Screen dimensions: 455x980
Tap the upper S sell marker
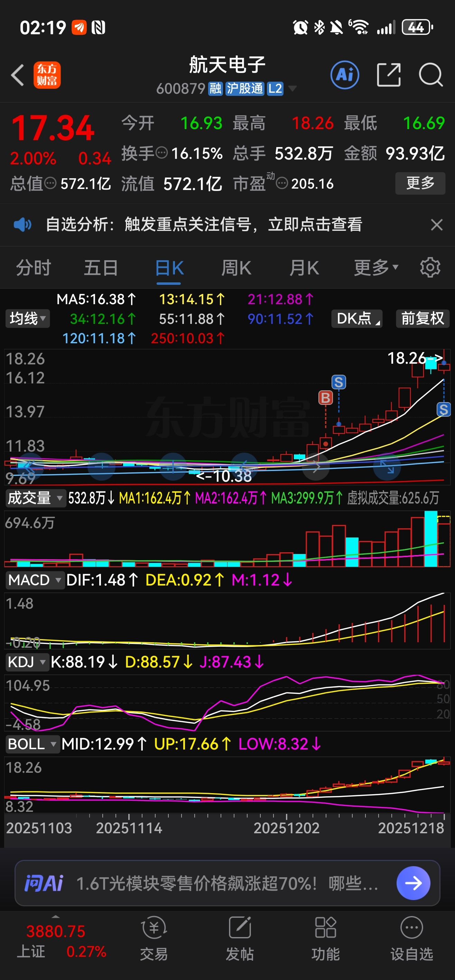339,382
